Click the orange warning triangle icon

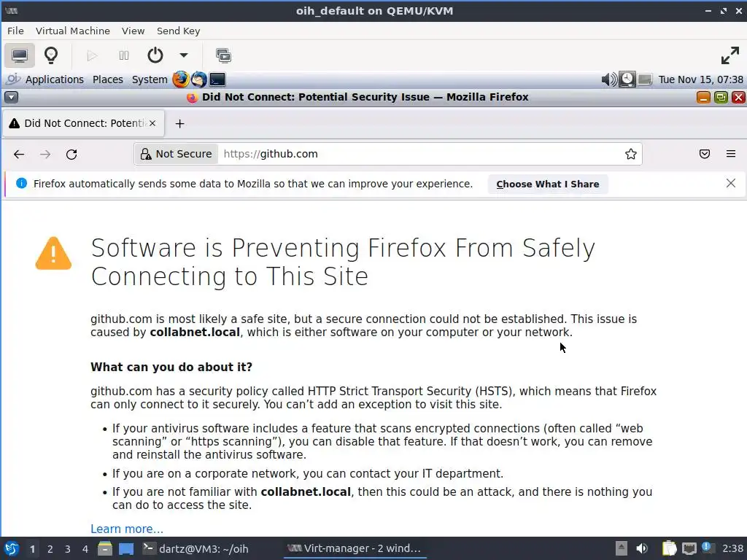53,253
